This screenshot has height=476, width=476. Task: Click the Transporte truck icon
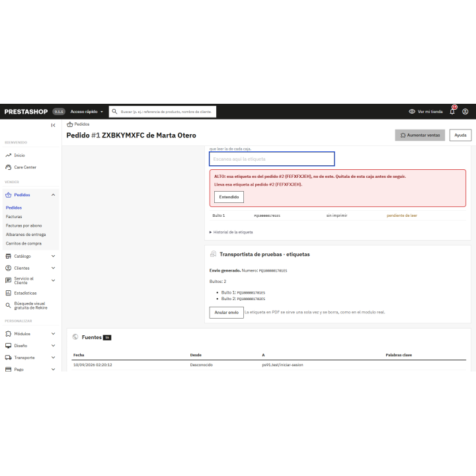9,358
